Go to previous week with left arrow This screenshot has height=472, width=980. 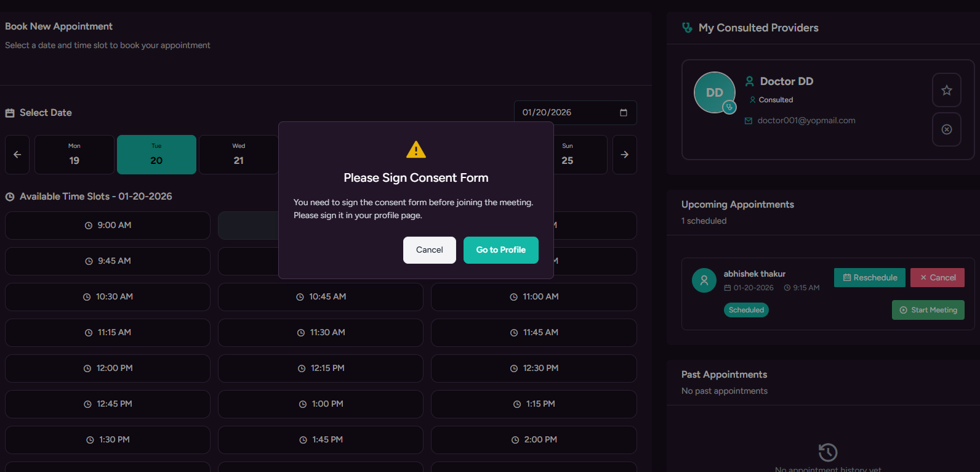click(17, 155)
